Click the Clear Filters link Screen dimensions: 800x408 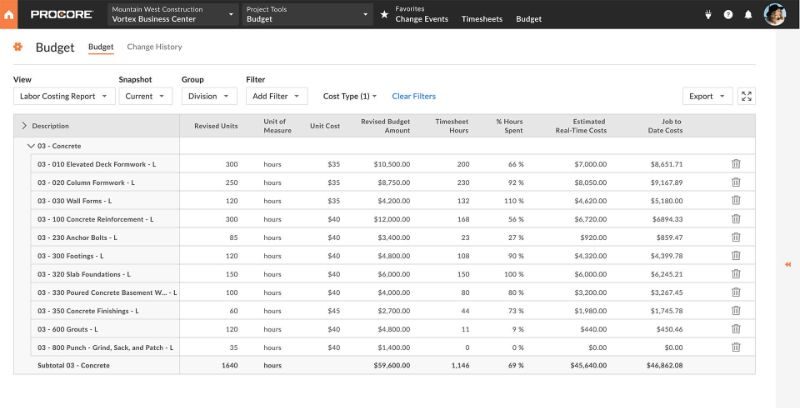(413, 96)
